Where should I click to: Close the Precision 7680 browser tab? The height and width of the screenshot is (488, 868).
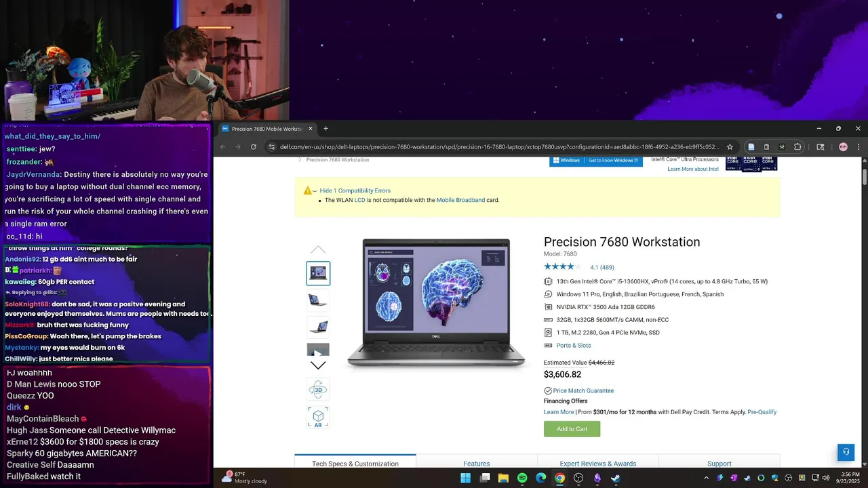click(x=311, y=129)
